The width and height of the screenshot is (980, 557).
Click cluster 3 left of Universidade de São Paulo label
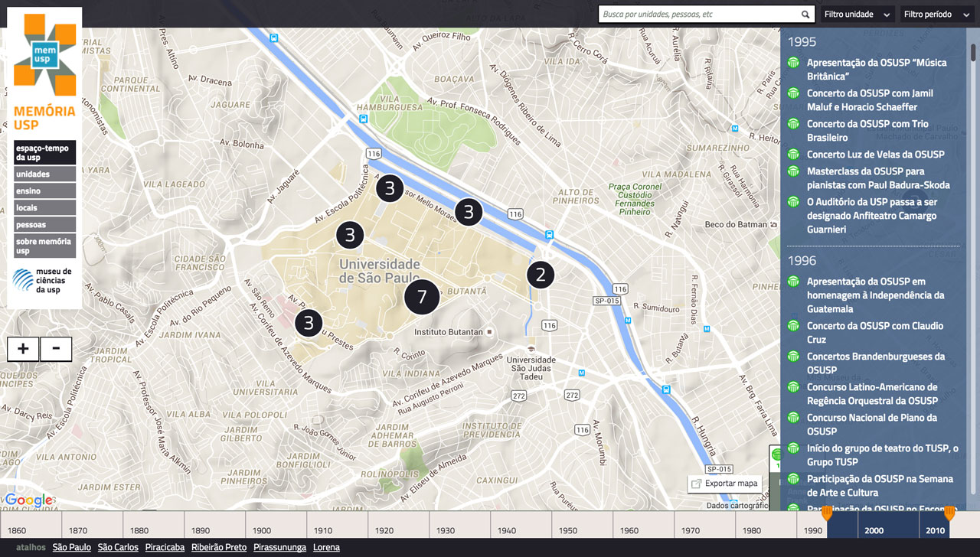coord(350,235)
